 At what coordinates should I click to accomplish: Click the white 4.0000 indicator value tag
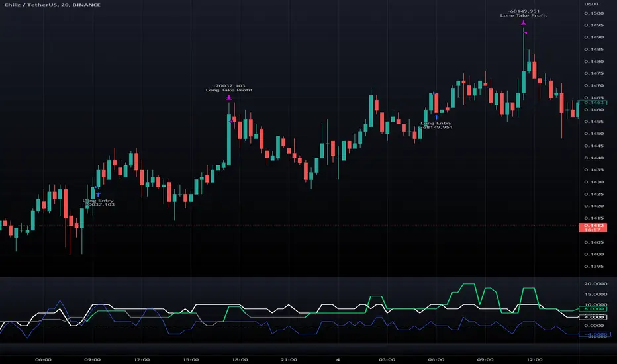tap(593, 317)
